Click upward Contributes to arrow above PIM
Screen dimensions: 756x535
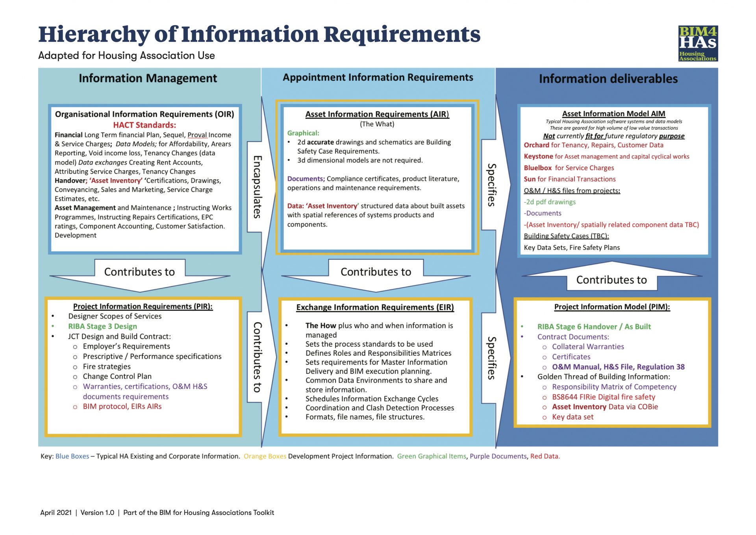click(611, 279)
